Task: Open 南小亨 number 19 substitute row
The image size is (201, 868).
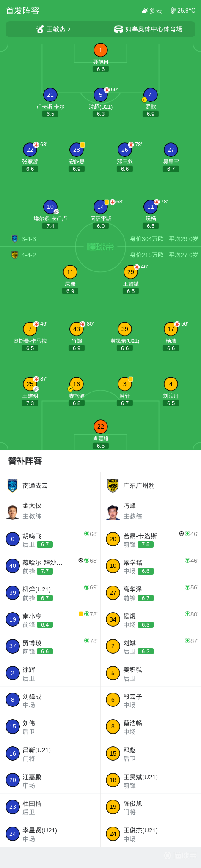Action: click(50, 620)
